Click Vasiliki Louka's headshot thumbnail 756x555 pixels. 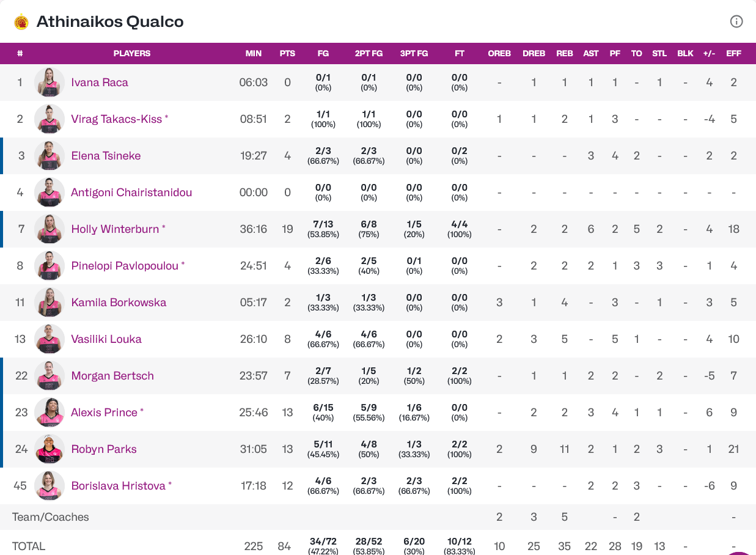[x=50, y=339]
